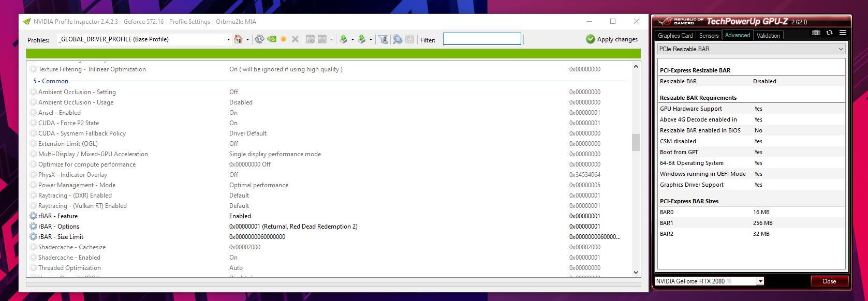Click the scroll up arrow of settings list
The height and width of the screenshot is (301, 868).
click(x=636, y=66)
